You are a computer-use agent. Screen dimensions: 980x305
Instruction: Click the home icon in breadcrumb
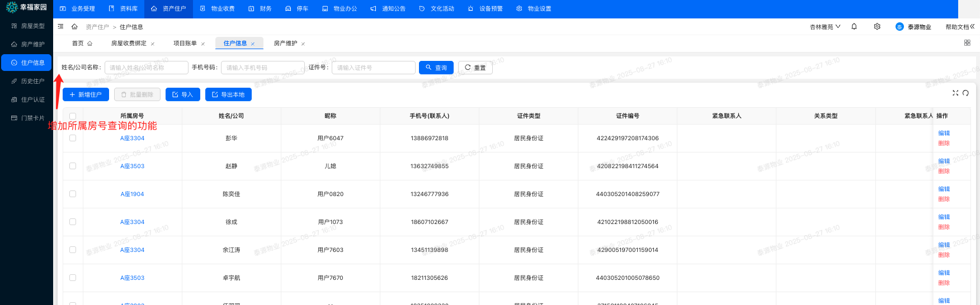[x=74, y=26]
